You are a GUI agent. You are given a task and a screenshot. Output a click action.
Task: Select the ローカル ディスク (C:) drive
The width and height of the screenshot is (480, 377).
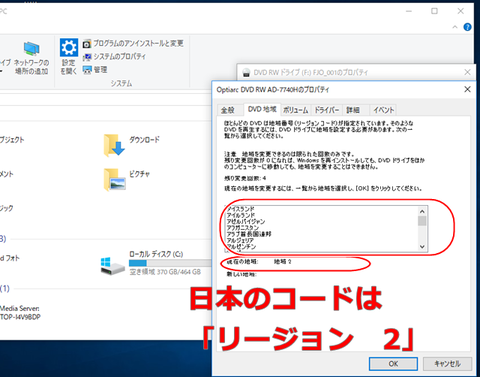click(x=156, y=263)
